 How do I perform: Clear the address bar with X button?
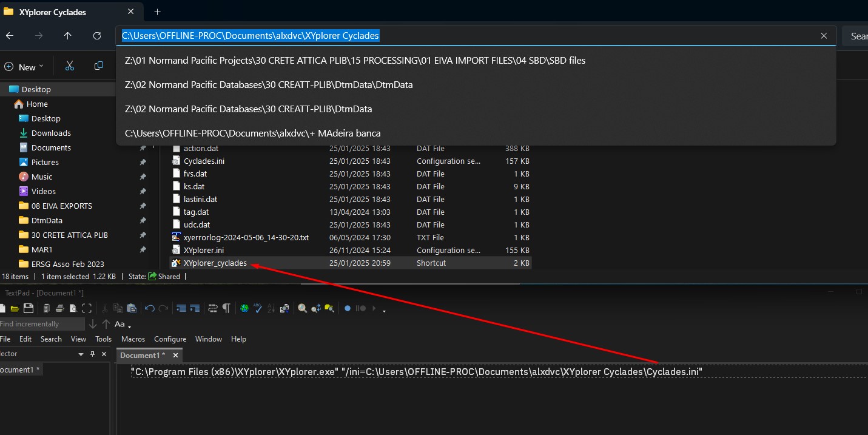[x=824, y=36]
